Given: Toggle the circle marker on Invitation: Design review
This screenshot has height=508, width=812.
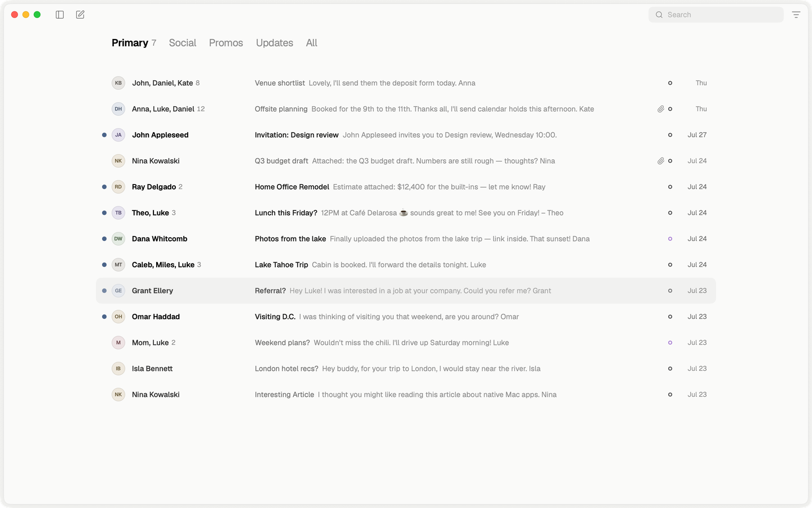Looking at the screenshot, I should coord(670,135).
